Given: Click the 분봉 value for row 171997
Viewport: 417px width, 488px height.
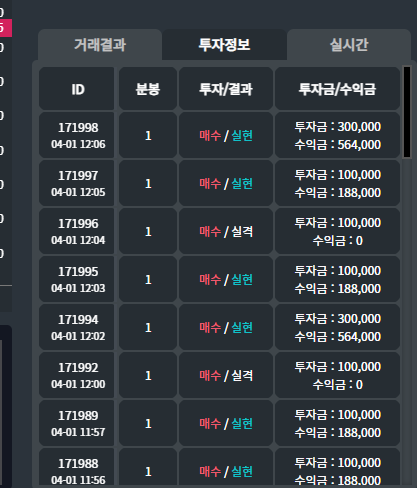Looking at the screenshot, I should point(148,183).
